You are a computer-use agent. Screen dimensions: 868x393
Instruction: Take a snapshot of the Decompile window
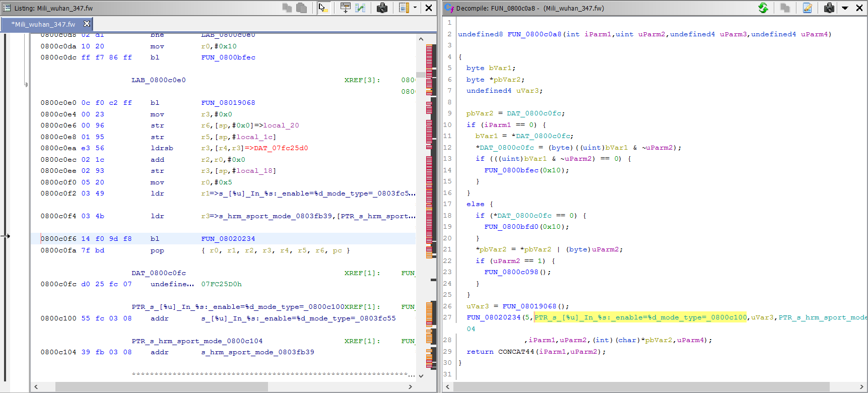click(829, 8)
